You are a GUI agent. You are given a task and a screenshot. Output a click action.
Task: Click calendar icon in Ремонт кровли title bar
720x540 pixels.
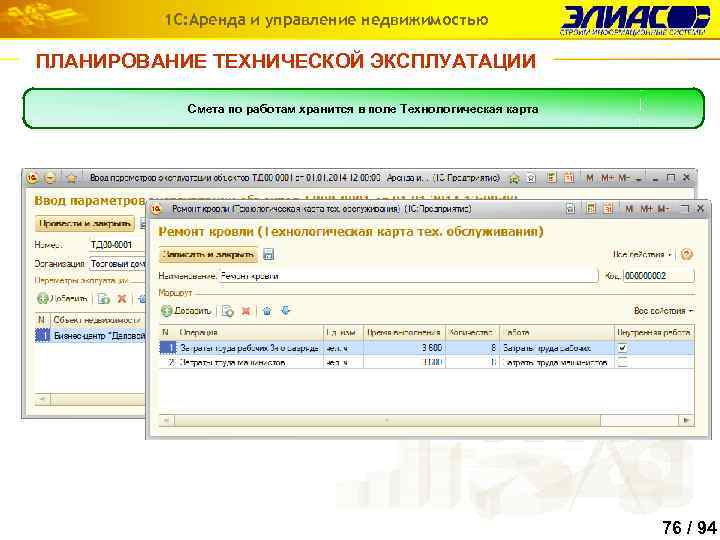tap(608, 209)
